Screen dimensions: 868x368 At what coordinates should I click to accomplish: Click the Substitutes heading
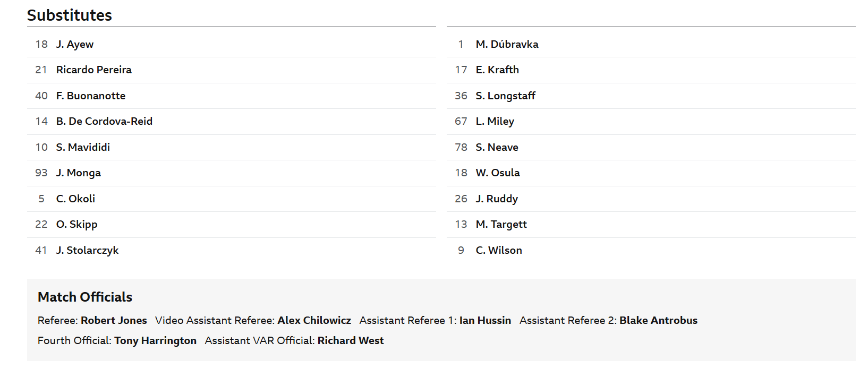pos(70,15)
